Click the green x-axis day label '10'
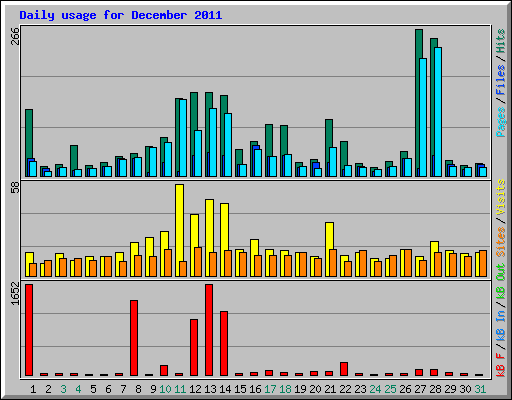Image resolution: width=512 pixels, height=400 pixels. 165,389
